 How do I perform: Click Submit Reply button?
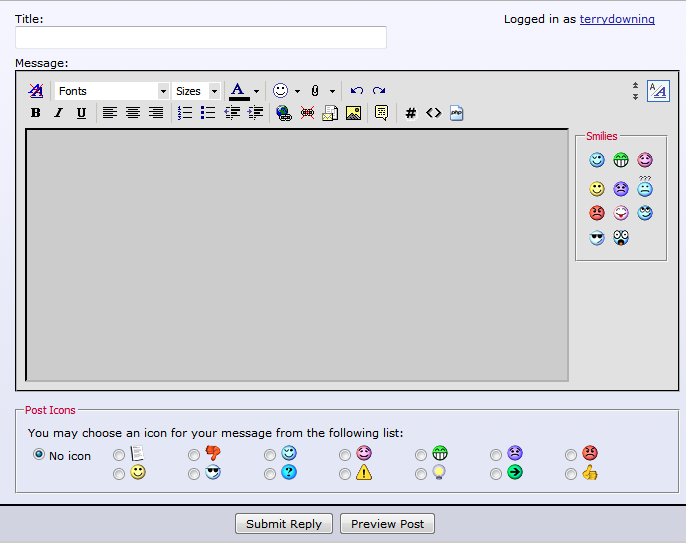click(x=284, y=523)
